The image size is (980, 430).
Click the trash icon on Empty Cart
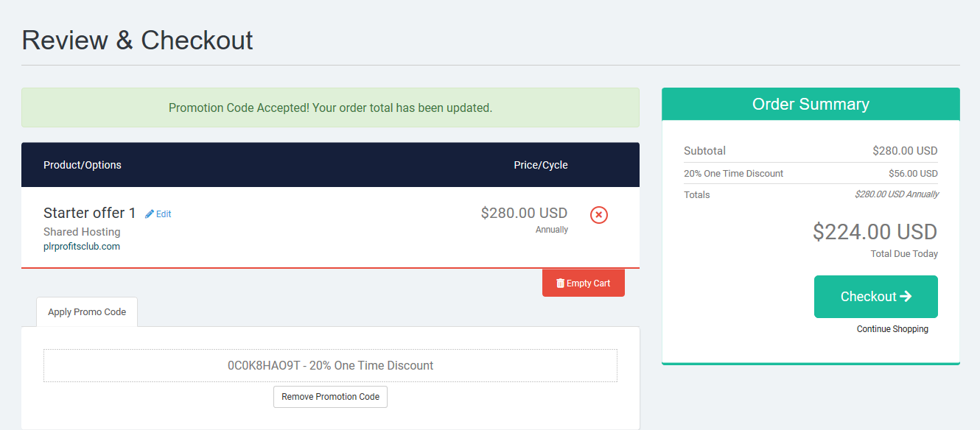560,283
